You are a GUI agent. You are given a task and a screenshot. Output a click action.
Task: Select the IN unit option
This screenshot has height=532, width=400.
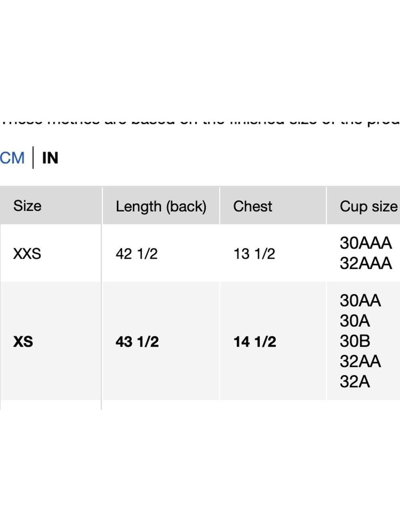click(50, 158)
